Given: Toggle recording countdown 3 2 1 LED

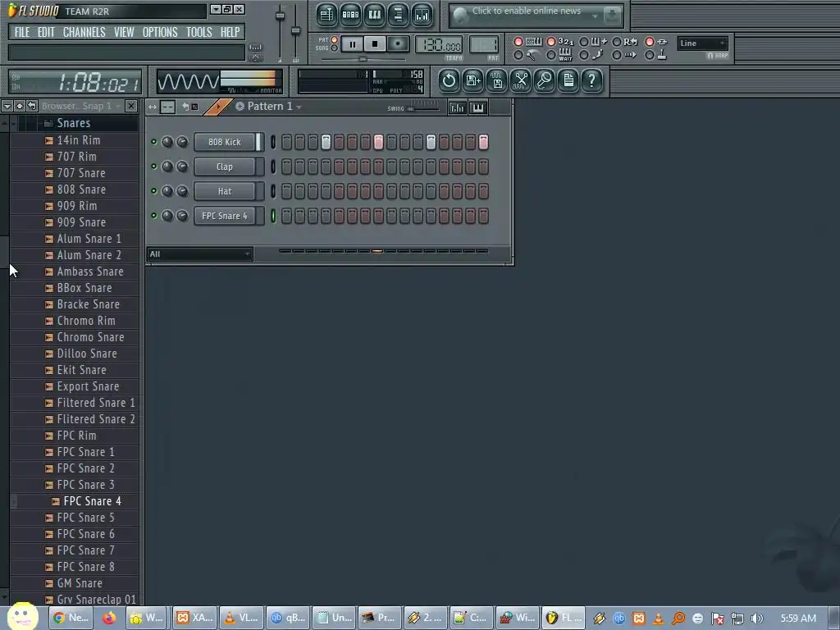Looking at the screenshot, I should point(550,42).
